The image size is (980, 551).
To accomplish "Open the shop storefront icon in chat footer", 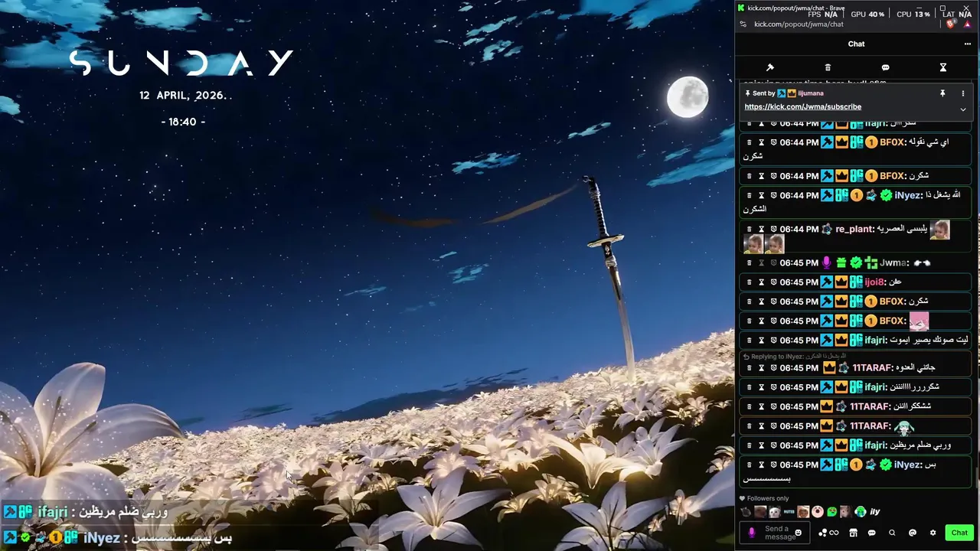I will [853, 533].
